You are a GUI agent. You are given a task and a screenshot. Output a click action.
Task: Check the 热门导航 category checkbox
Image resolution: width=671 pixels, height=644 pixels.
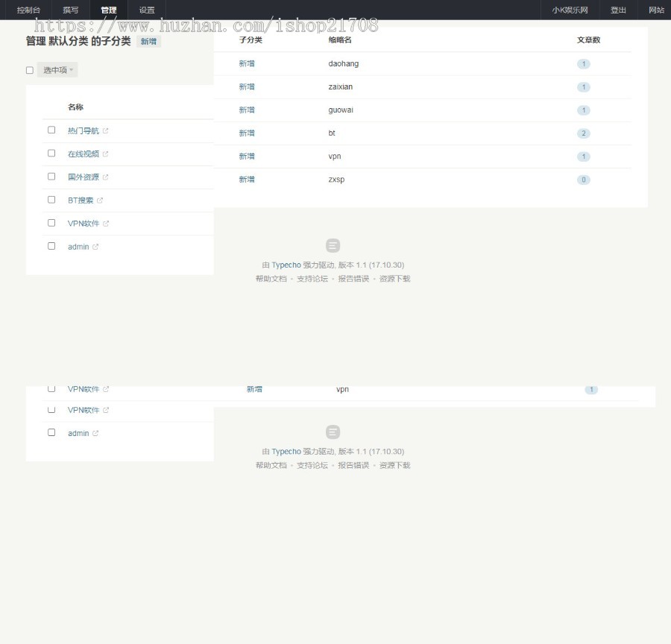(x=51, y=130)
